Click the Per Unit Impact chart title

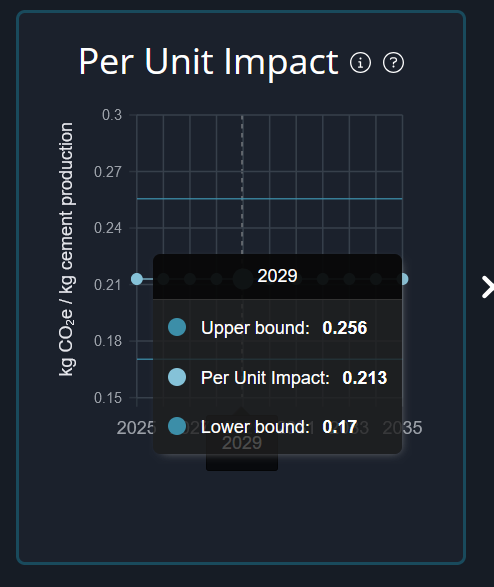(208, 62)
